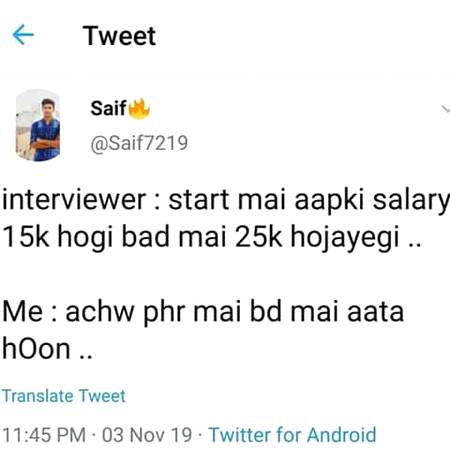The height and width of the screenshot is (450, 450).
Task: Open the Twitter for Android source link
Action: pos(292,435)
